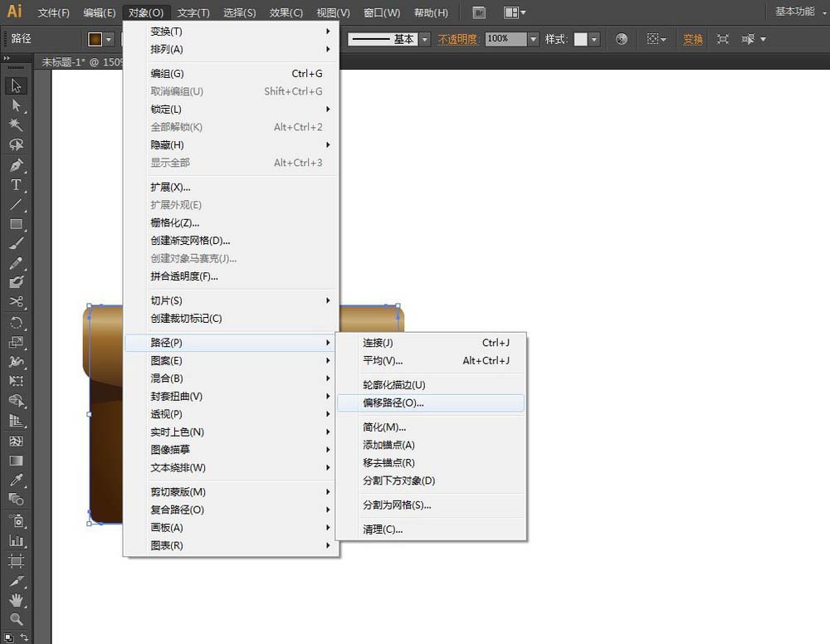Select the Hand tool
The image size is (830, 644).
point(16,600)
